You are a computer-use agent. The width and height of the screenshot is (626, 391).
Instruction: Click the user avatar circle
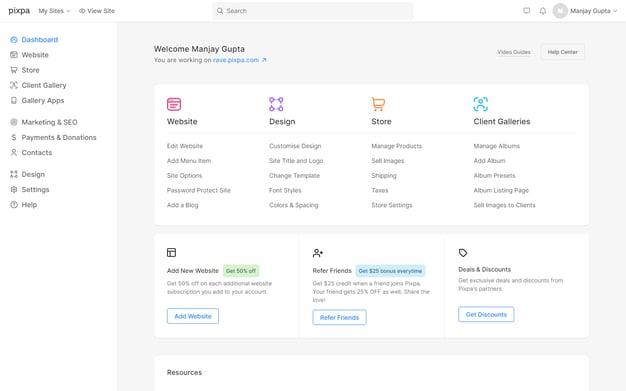tap(560, 11)
